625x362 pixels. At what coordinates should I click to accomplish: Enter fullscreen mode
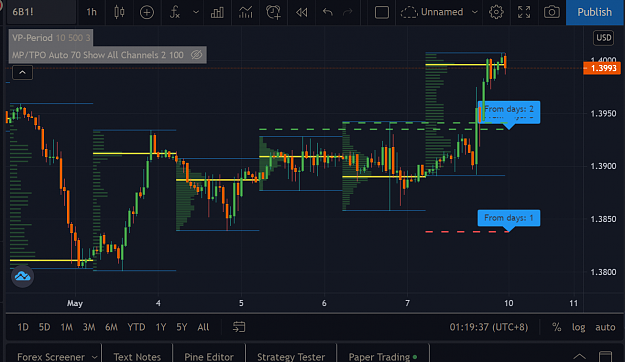click(524, 12)
